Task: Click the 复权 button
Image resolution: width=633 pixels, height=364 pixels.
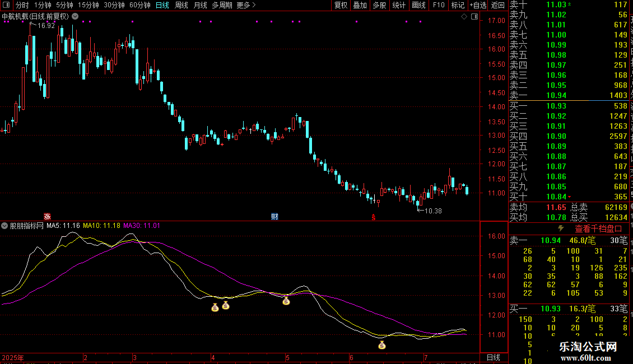Action: tap(341, 5)
